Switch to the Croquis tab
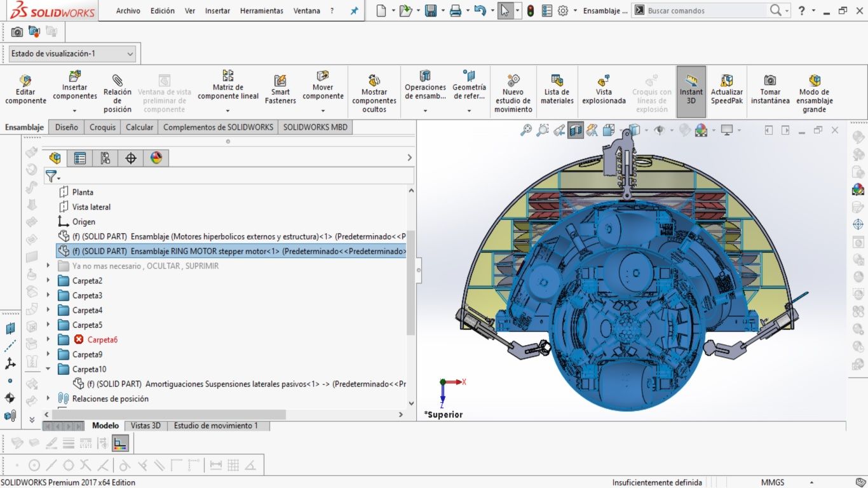 [x=102, y=127]
